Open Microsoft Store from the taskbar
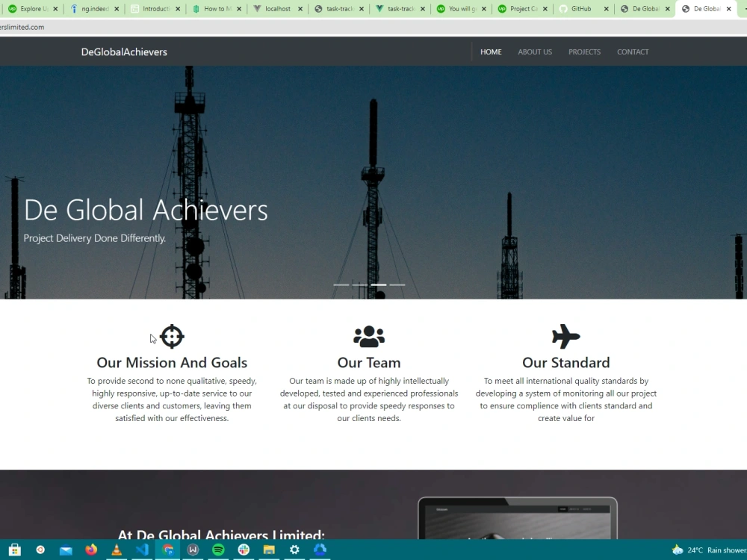 point(15,550)
